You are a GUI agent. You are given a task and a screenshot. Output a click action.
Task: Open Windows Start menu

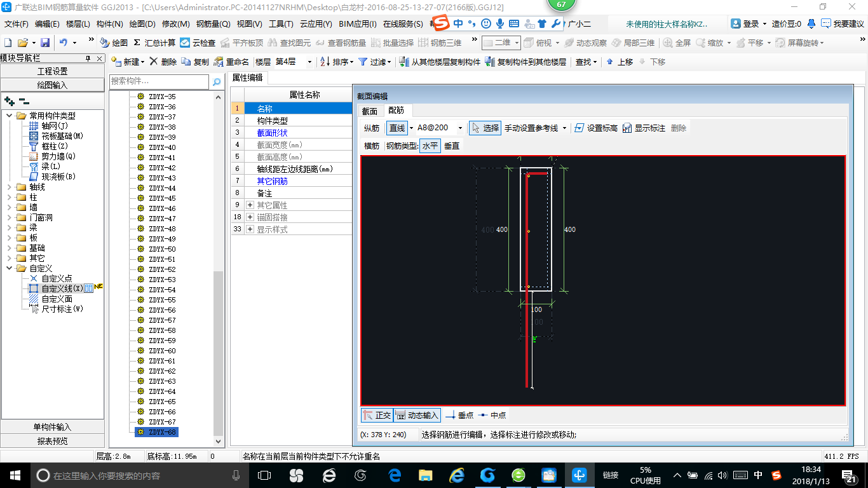coord(14,475)
